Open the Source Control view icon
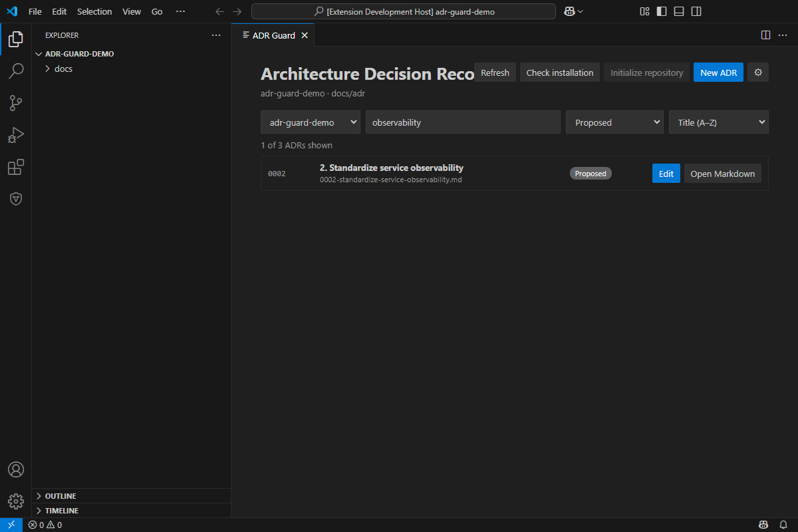 pyautogui.click(x=16, y=103)
